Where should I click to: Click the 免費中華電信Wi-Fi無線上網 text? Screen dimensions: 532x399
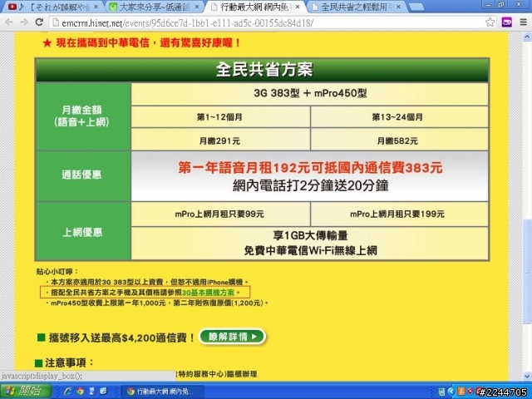(x=310, y=251)
